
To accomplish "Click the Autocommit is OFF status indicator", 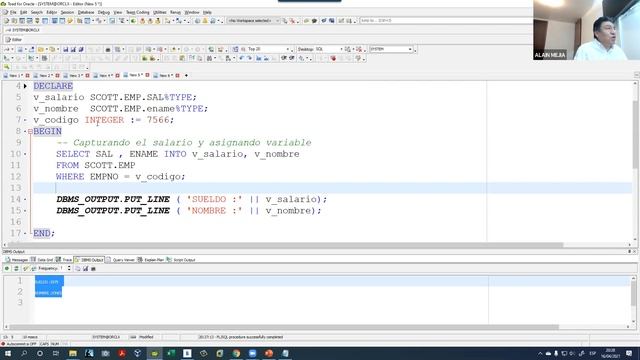I will tap(19, 344).
